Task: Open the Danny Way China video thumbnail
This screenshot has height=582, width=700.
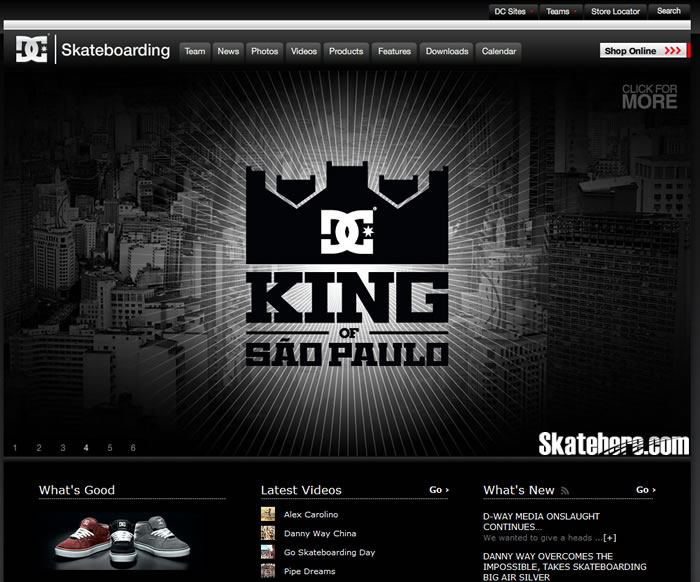Action: point(268,533)
